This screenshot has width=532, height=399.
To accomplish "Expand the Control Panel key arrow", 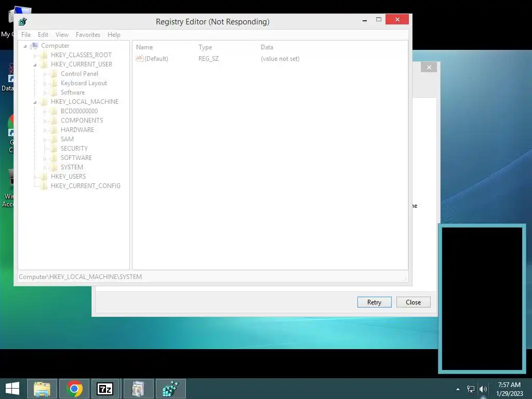I will pos(45,74).
